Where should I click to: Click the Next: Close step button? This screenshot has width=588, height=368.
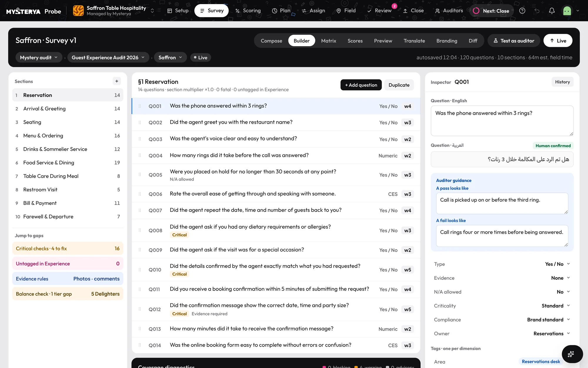point(491,11)
